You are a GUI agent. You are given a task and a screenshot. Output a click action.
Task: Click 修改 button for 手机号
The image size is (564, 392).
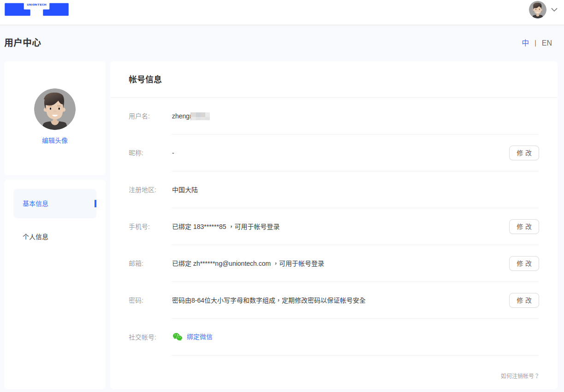point(524,227)
